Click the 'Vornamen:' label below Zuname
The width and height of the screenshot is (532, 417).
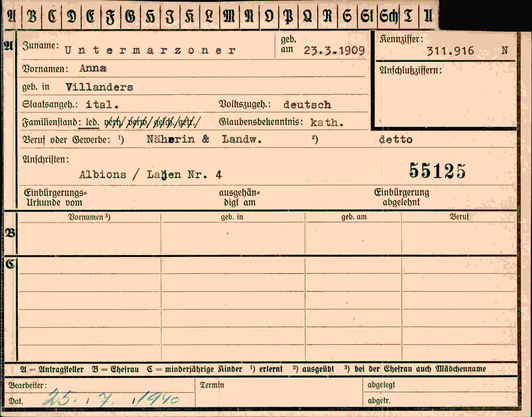[45, 69]
